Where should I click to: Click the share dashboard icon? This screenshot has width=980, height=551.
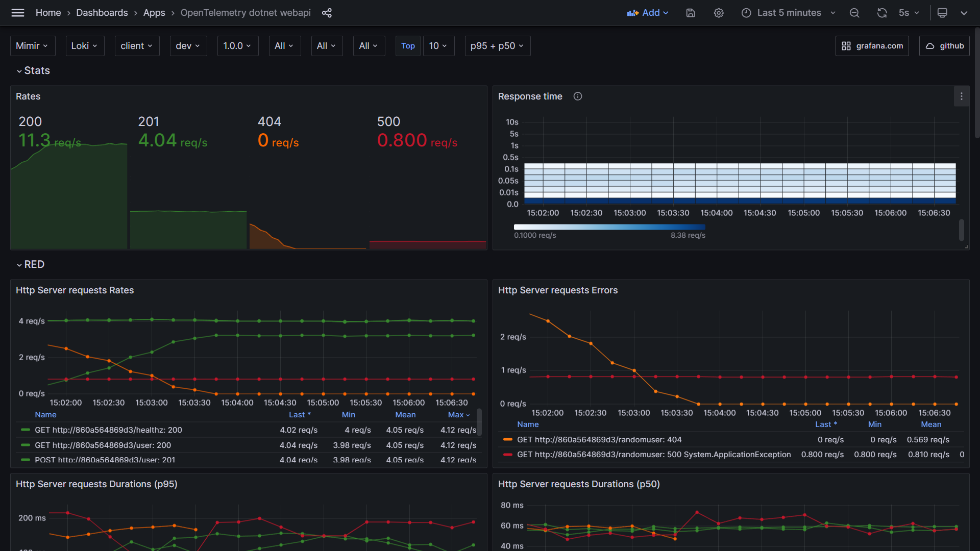(327, 13)
